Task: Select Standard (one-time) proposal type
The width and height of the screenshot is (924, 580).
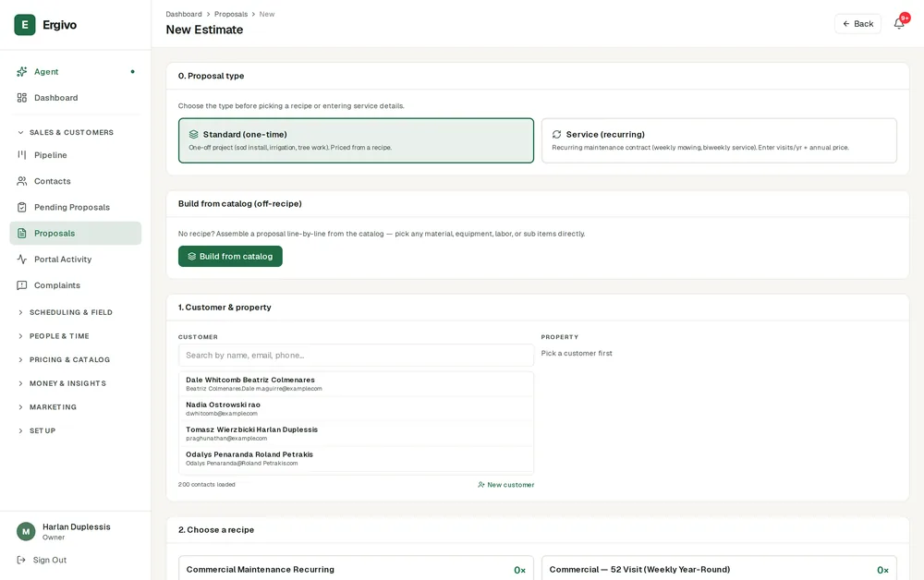Action: 356,140
